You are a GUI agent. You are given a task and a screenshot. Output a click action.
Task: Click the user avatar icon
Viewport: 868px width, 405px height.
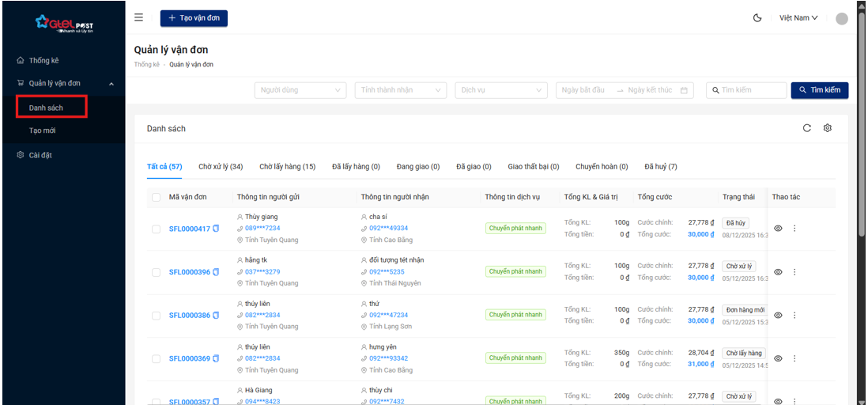[x=841, y=19]
